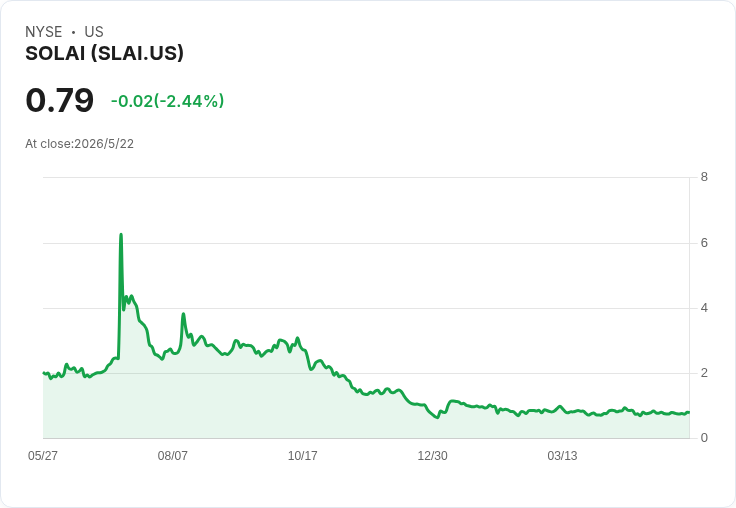Click the second price peak near 08/07
Image resolution: width=736 pixels, height=508 pixels.
pyautogui.click(x=184, y=314)
